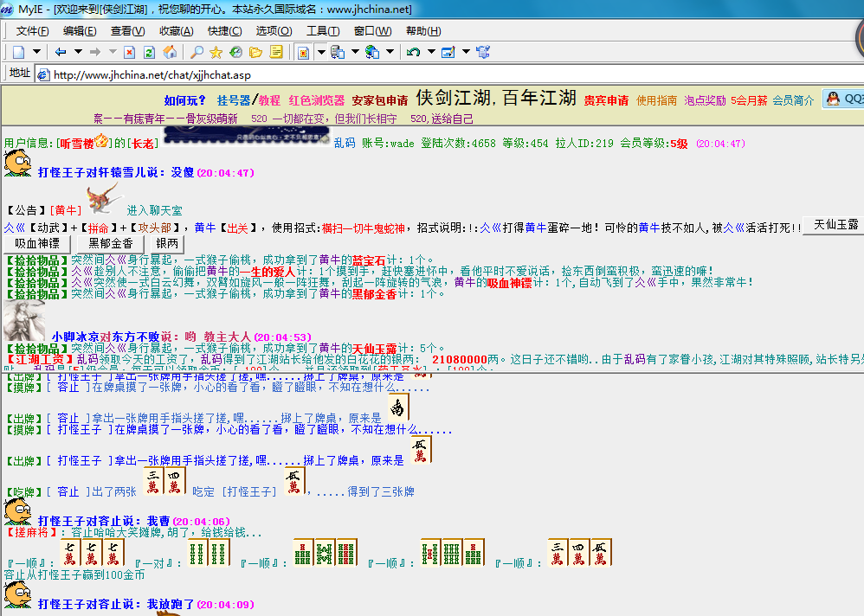
Task: Click the yellow folders icon
Action: pyautogui.click(x=255, y=52)
